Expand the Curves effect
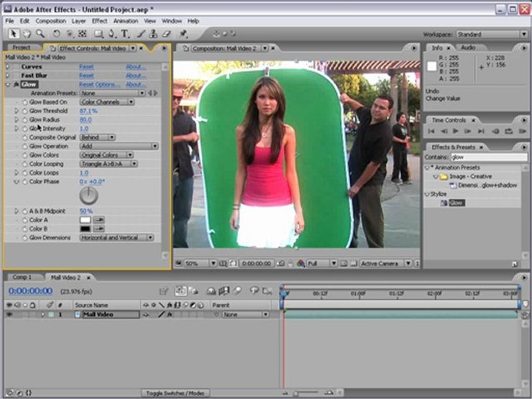Image resolution: width=532 pixels, height=399 pixels. pyautogui.click(x=8, y=66)
